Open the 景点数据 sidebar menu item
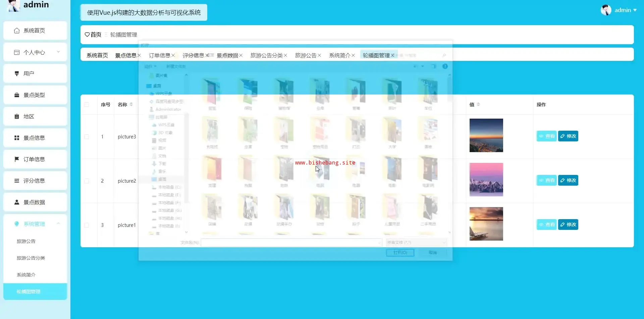 [x=35, y=202]
